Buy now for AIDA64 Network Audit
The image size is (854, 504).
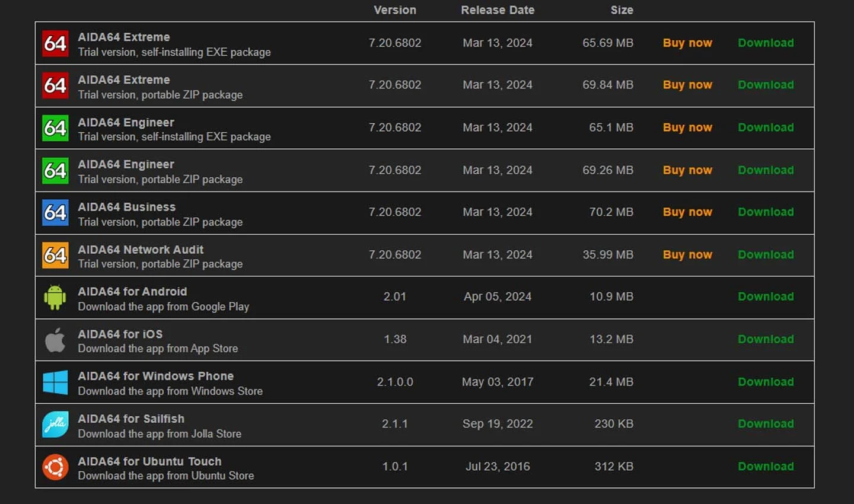tap(687, 254)
